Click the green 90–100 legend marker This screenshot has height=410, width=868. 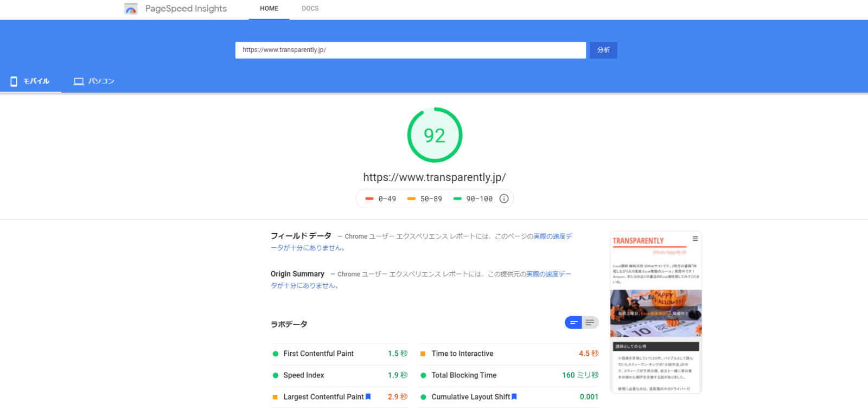pyautogui.click(x=457, y=199)
